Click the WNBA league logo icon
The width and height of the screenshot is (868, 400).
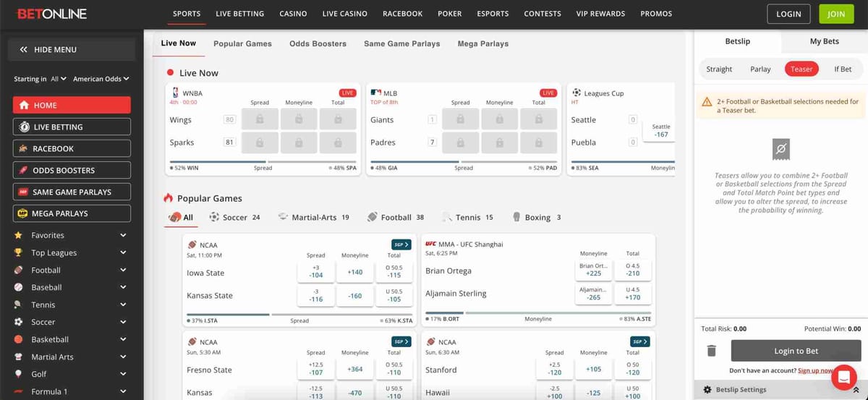click(x=174, y=93)
